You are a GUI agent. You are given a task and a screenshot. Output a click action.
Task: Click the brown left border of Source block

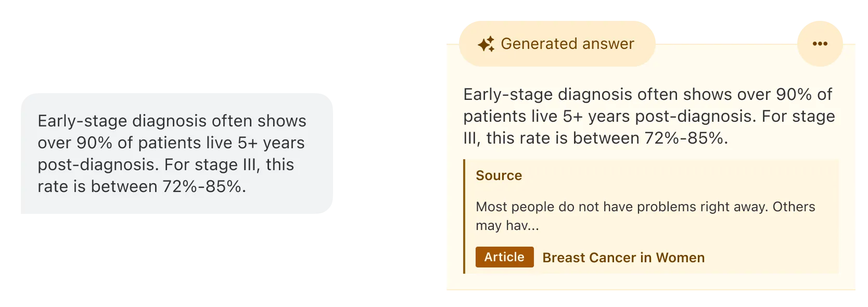(x=464, y=216)
